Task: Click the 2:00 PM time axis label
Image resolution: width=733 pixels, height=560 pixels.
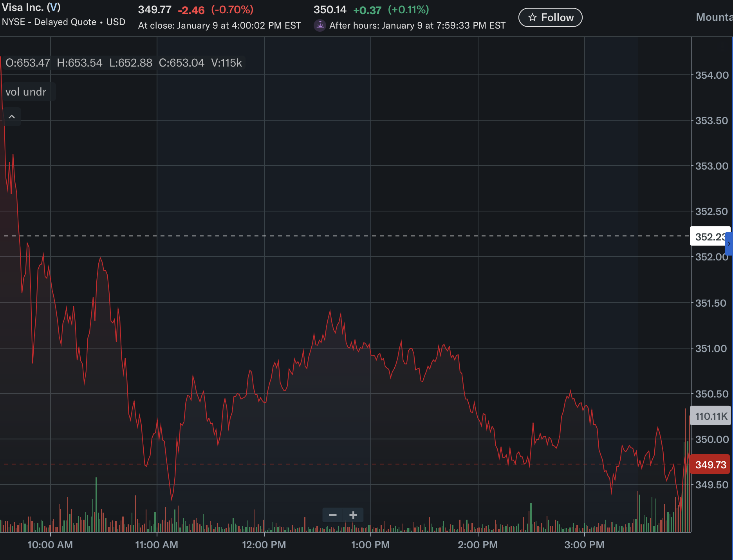Action: coord(478,545)
